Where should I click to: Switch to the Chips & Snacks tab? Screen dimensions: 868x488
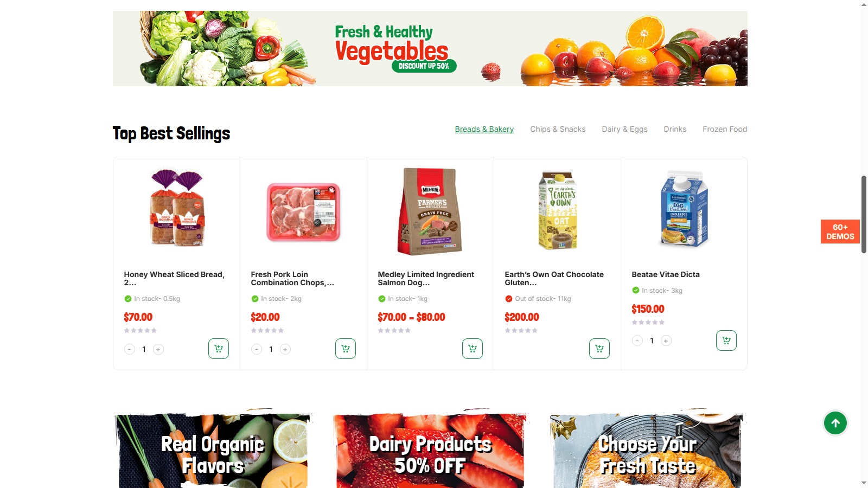click(x=558, y=129)
